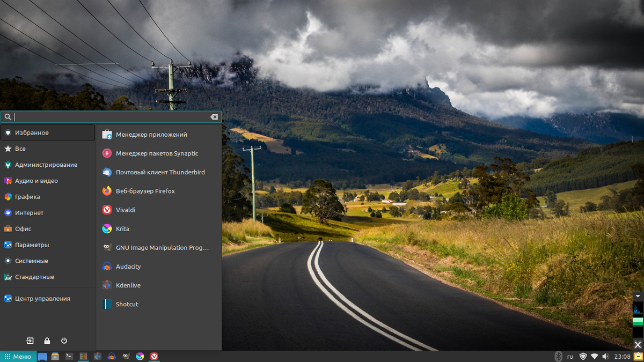Lock the screen with the padlock icon
Viewport: 644px width, 362px height.
(47, 341)
